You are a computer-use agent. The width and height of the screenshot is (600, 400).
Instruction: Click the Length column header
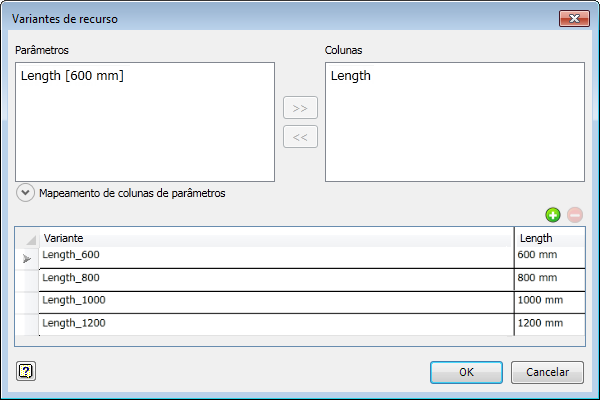548,238
